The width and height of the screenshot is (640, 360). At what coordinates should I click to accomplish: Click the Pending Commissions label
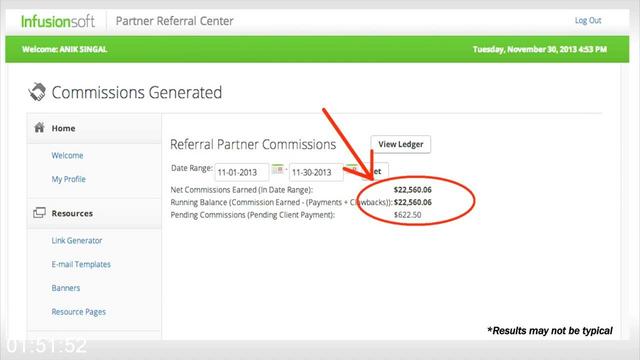pyautogui.click(x=253, y=215)
